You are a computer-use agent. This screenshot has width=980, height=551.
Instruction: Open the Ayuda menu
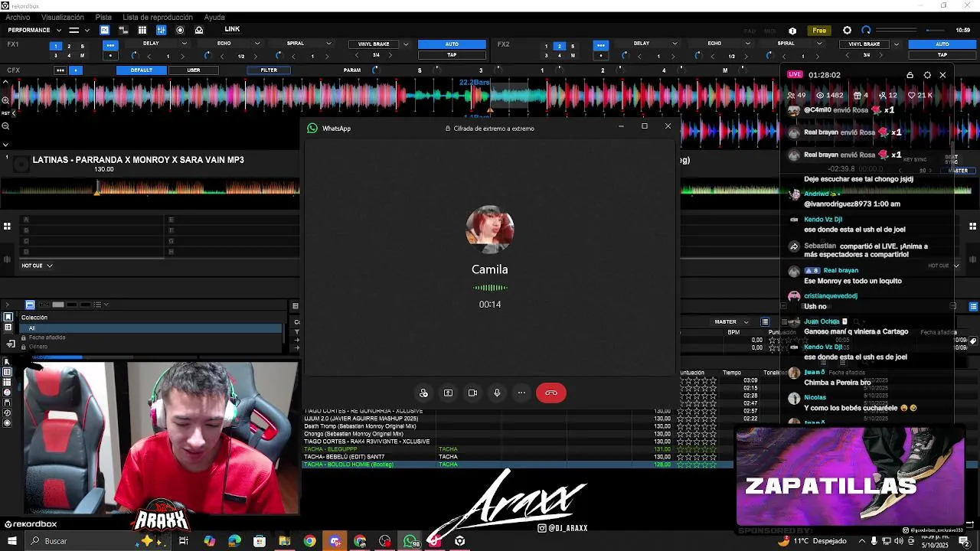coord(214,17)
